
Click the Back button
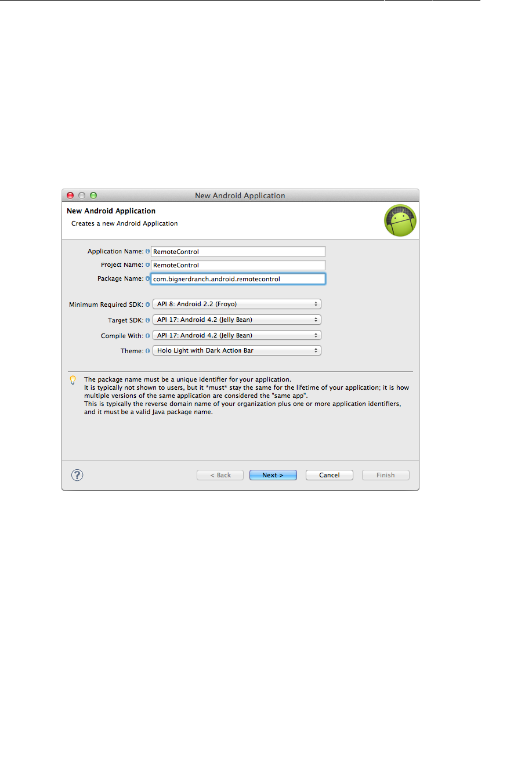click(x=220, y=475)
